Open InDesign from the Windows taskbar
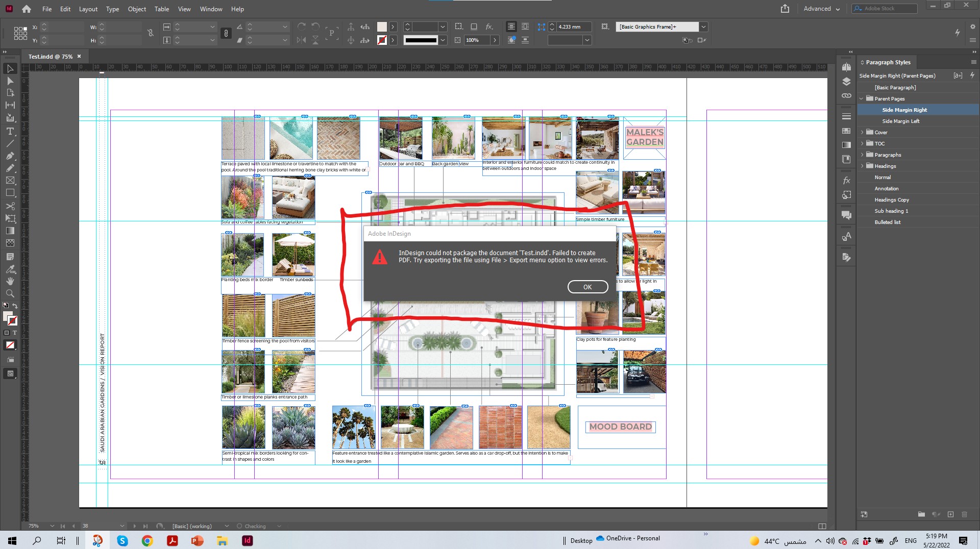Image resolution: width=980 pixels, height=549 pixels. point(248,540)
